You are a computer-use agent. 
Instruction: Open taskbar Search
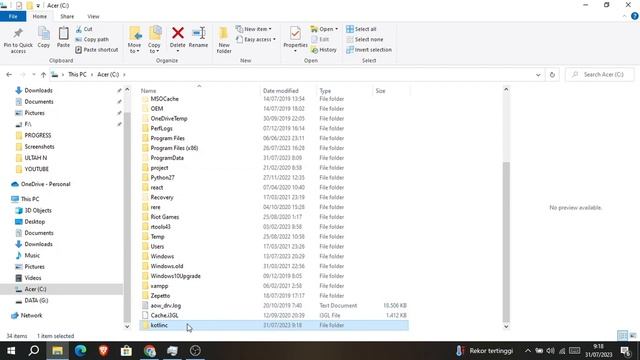point(34,351)
